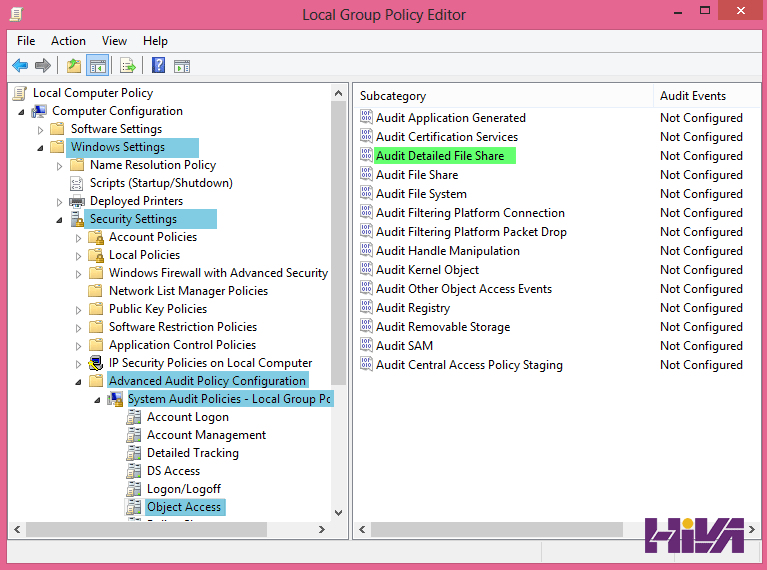Toggle the Show/Hide Console Tree icon
The height and width of the screenshot is (570, 767).
[97, 66]
